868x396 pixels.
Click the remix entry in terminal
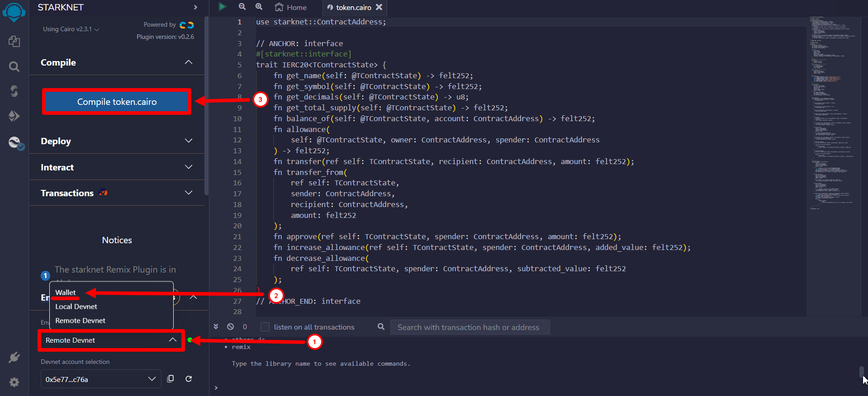[x=241, y=347]
